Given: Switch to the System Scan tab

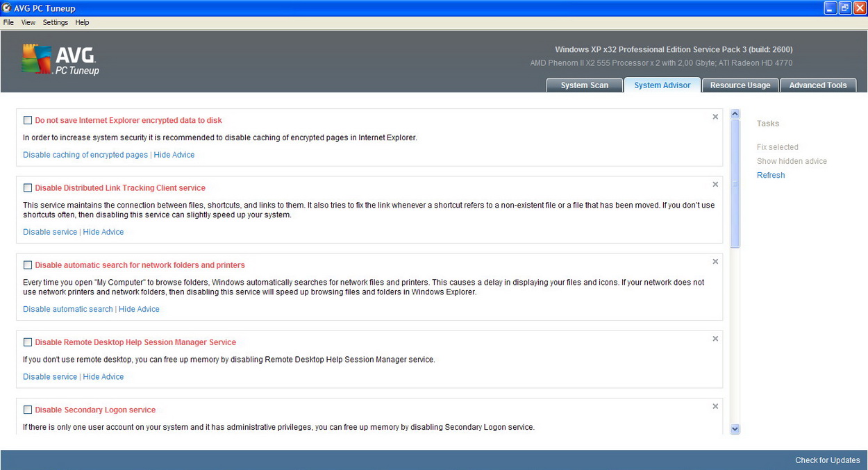Looking at the screenshot, I should 584,85.
